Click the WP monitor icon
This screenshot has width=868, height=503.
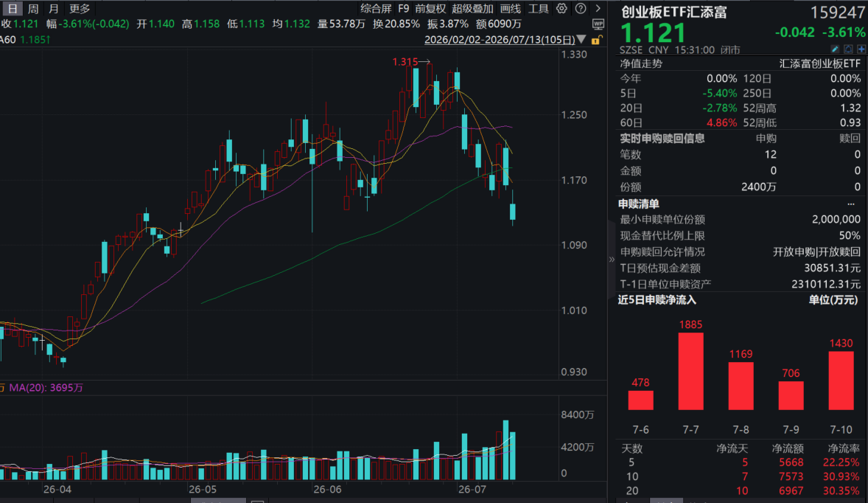coord(598,24)
